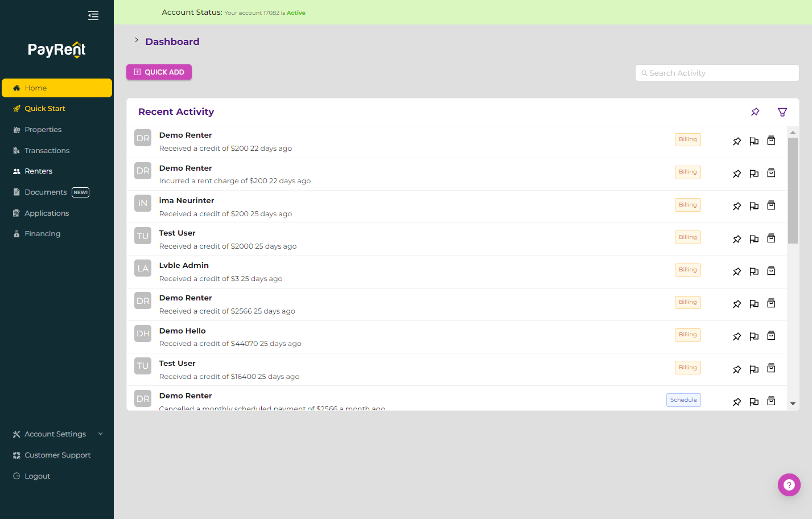Screen dimensions: 812x519
Task: Click the activity list scrollbar thumb
Action: pyautogui.click(x=793, y=191)
